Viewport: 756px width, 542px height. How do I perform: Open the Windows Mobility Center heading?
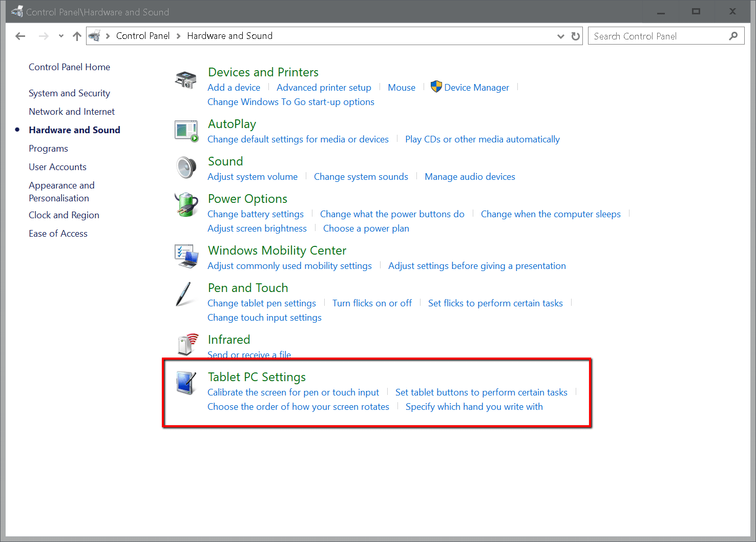pyautogui.click(x=277, y=251)
